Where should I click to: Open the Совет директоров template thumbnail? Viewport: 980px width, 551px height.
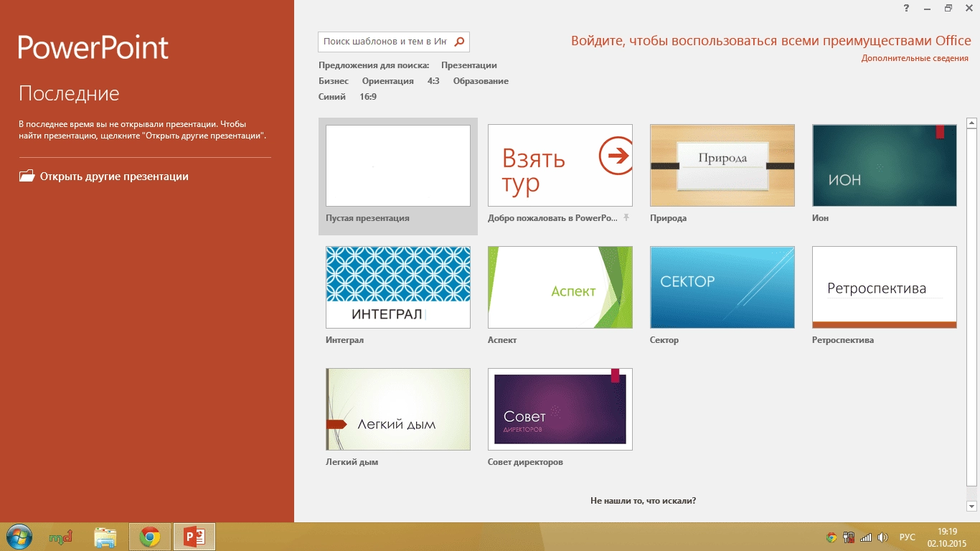(560, 410)
